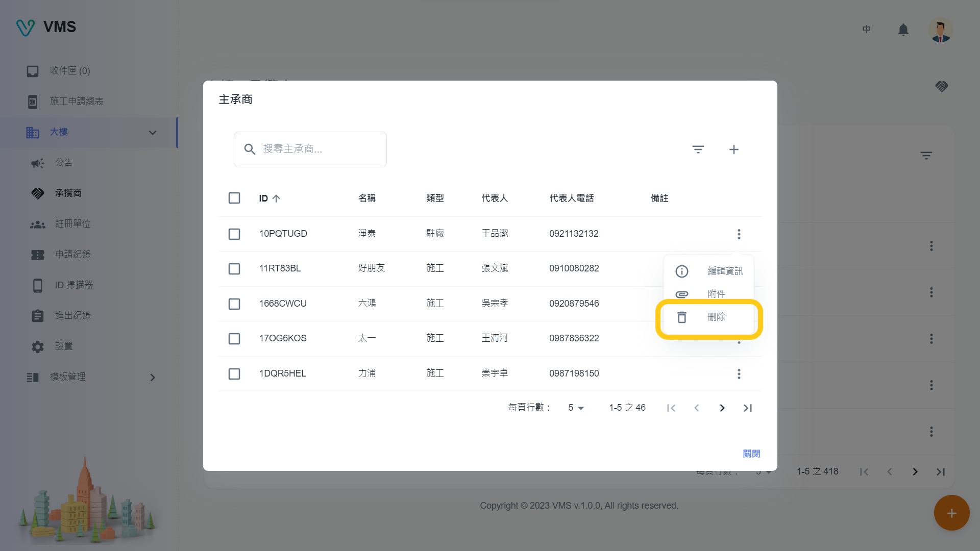
Task: Click the plus icon to add a contractor
Action: point(733,149)
